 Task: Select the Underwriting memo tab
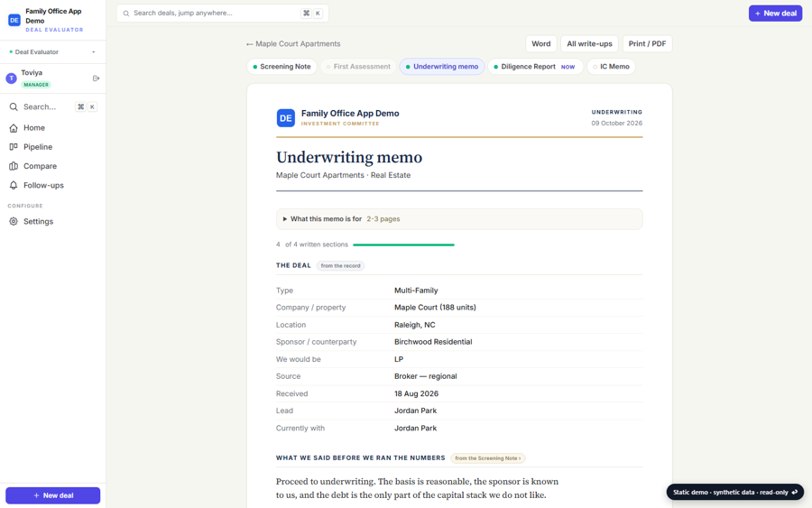[x=442, y=67]
